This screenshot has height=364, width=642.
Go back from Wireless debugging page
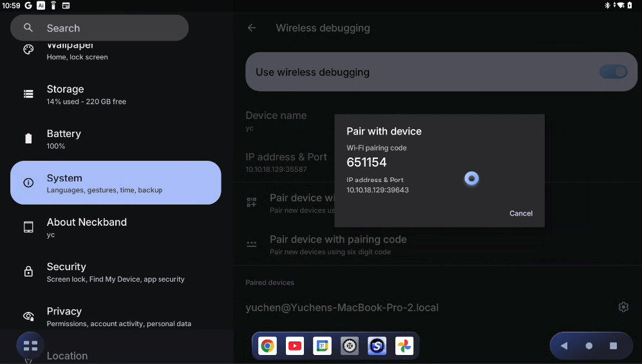tap(252, 28)
